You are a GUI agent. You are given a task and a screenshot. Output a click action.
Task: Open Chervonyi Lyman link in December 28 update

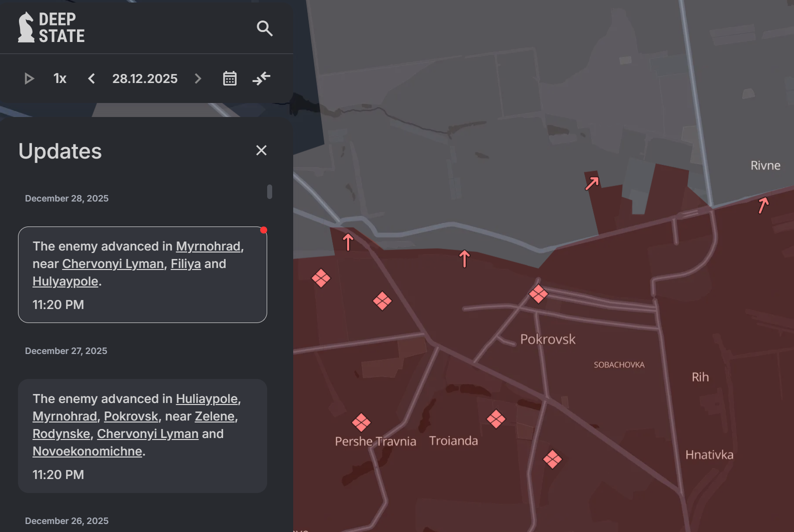pyautogui.click(x=113, y=264)
